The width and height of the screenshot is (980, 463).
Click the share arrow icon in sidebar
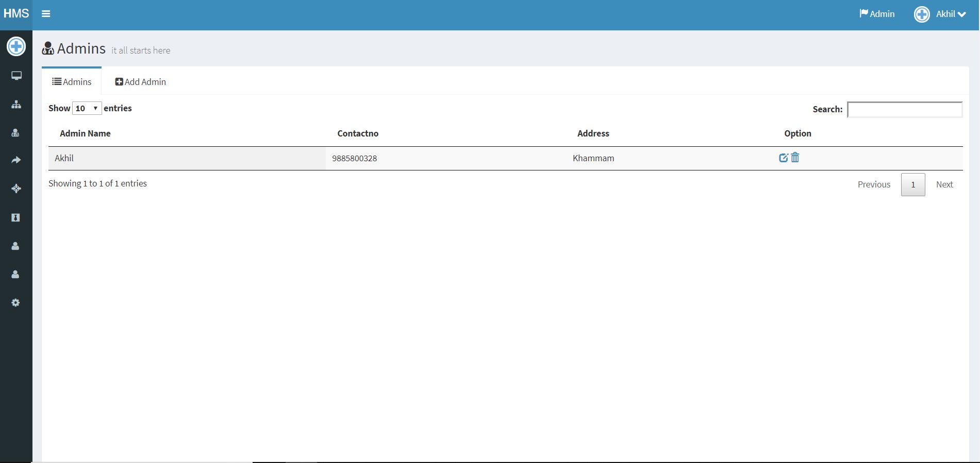(16, 160)
